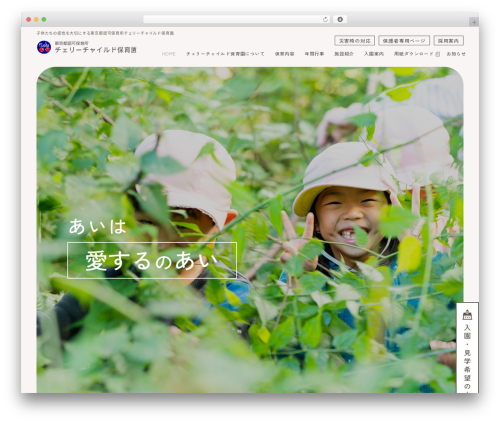Open the 施設紹介 menu item
This screenshot has width=500, height=423.
[x=344, y=54]
